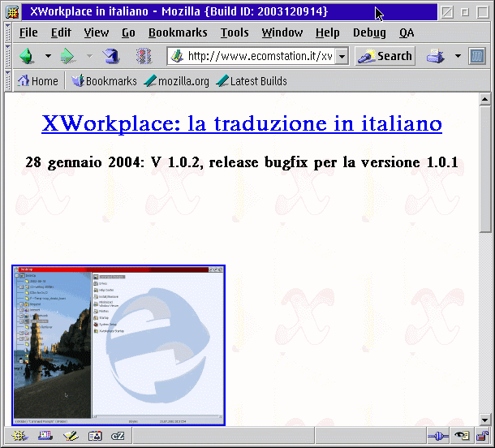Open the View menu
Image resolution: width=495 pixels, height=448 pixels.
[x=97, y=32]
